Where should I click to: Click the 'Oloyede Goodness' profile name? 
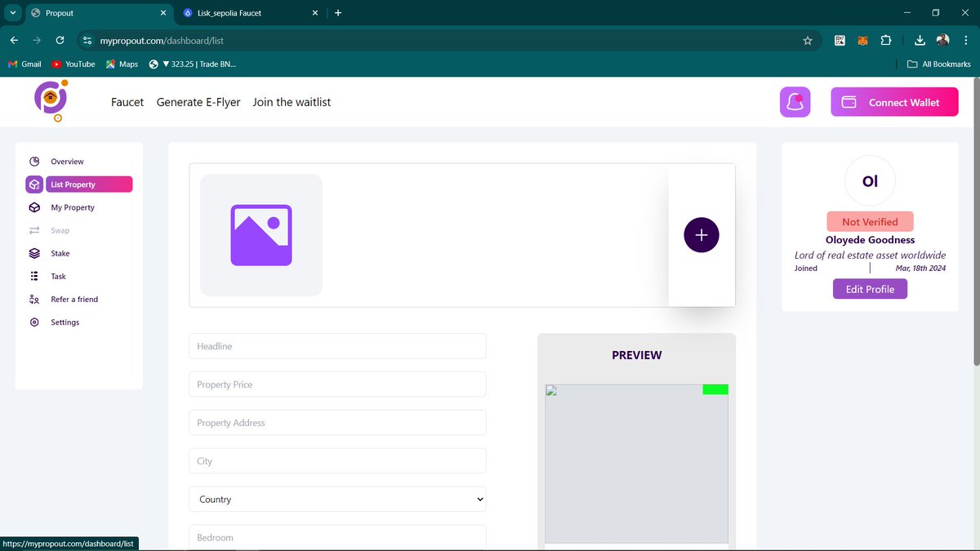[870, 240]
